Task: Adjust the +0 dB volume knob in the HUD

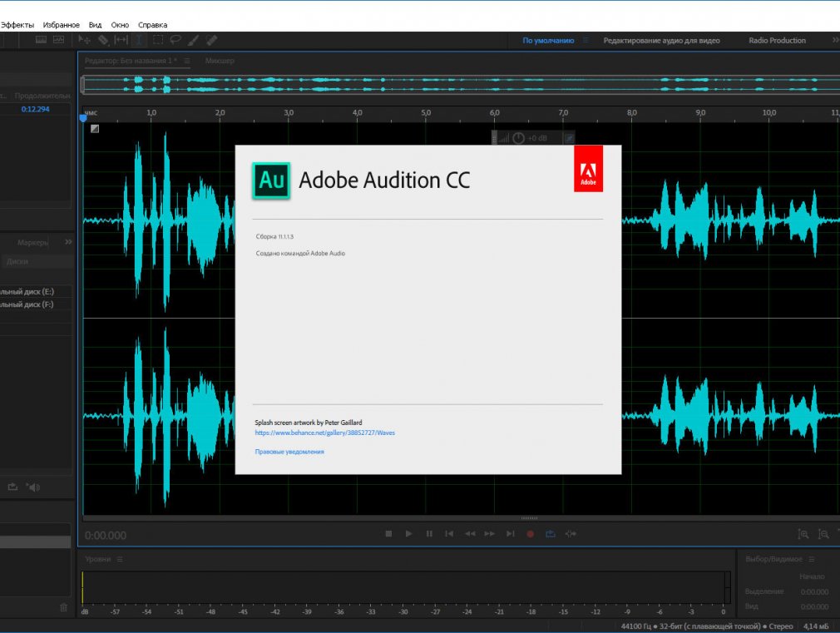Action: (x=519, y=138)
